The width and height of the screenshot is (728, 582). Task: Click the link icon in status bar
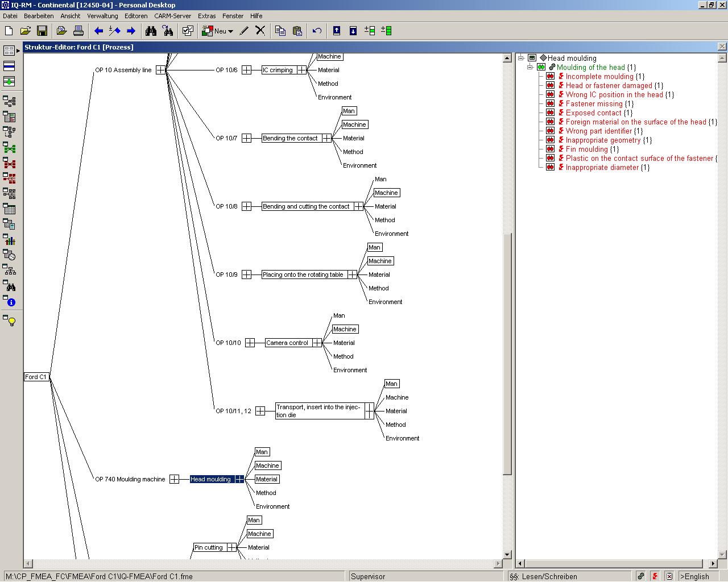click(x=641, y=576)
